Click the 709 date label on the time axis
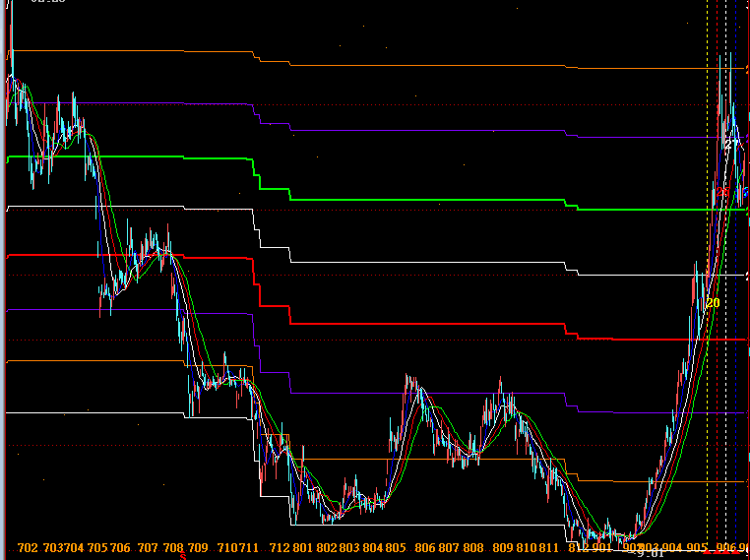The width and height of the screenshot is (750, 560). tap(197, 547)
